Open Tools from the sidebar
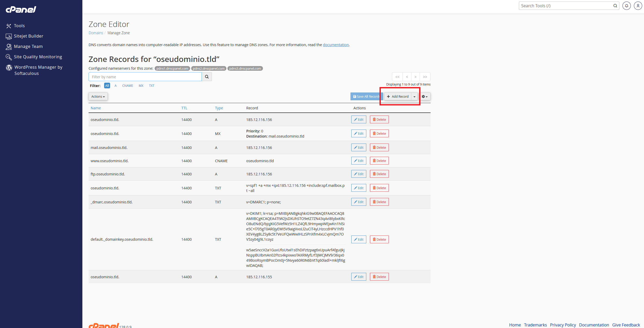 click(19, 26)
